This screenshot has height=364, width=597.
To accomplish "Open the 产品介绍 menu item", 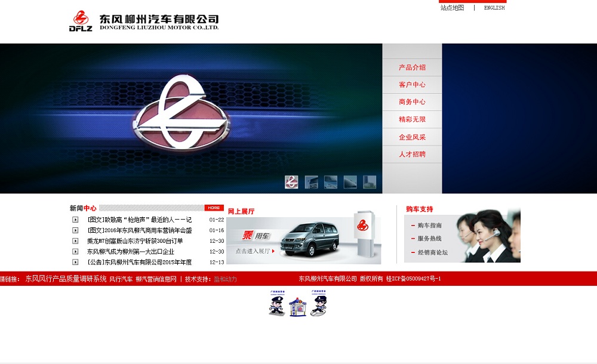I will (412, 67).
